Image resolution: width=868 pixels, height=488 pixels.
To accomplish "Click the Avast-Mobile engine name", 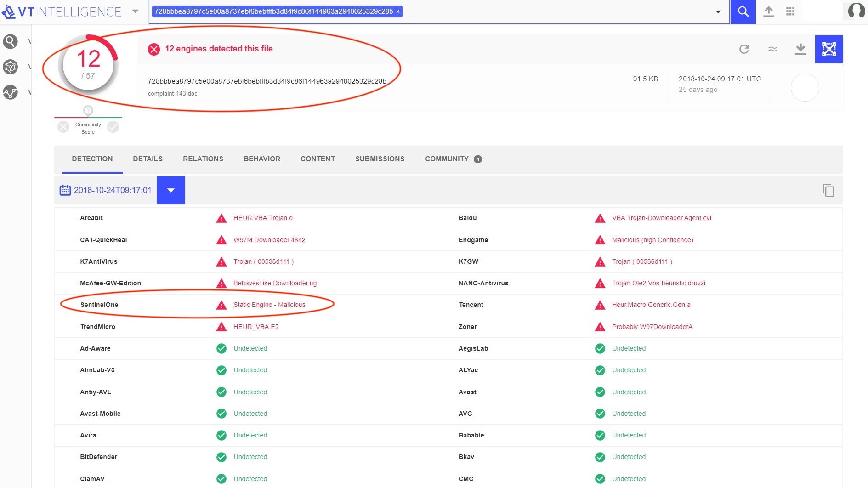I will [x=100, y=414].
